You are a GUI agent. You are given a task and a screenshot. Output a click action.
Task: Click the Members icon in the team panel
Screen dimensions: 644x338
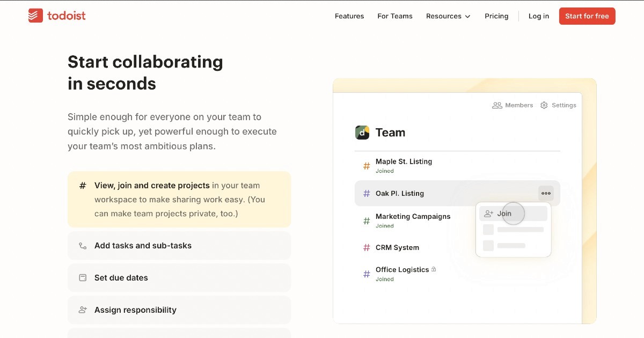496,105
